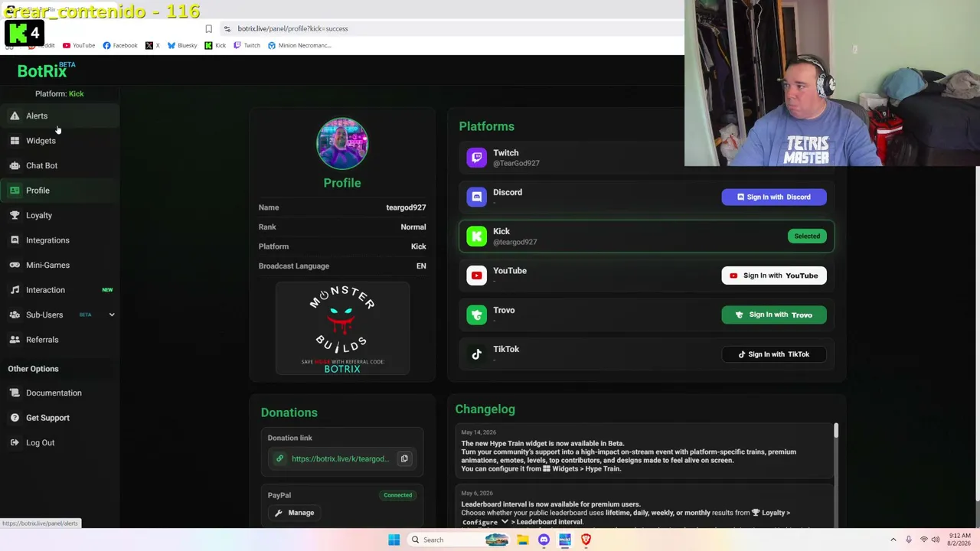Viewport: 980px width, 551px height.
Task: Open File Explorer from the taskbar
Action: (522, 540)
